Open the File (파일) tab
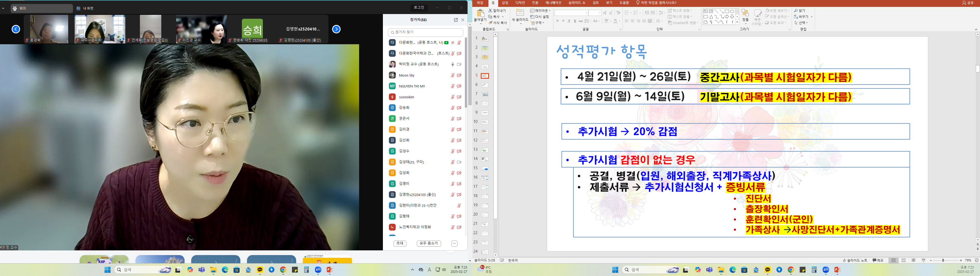The height and width of the screenshot is (276, 980). tap(480, 3)
